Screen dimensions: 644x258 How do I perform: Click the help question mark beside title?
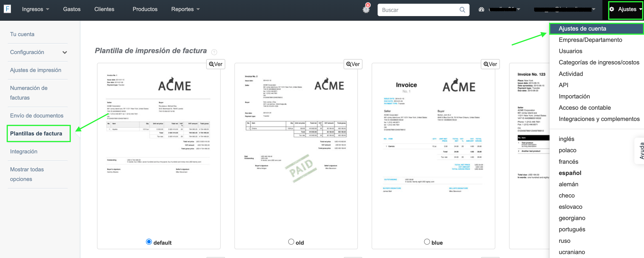click(214, 52)
